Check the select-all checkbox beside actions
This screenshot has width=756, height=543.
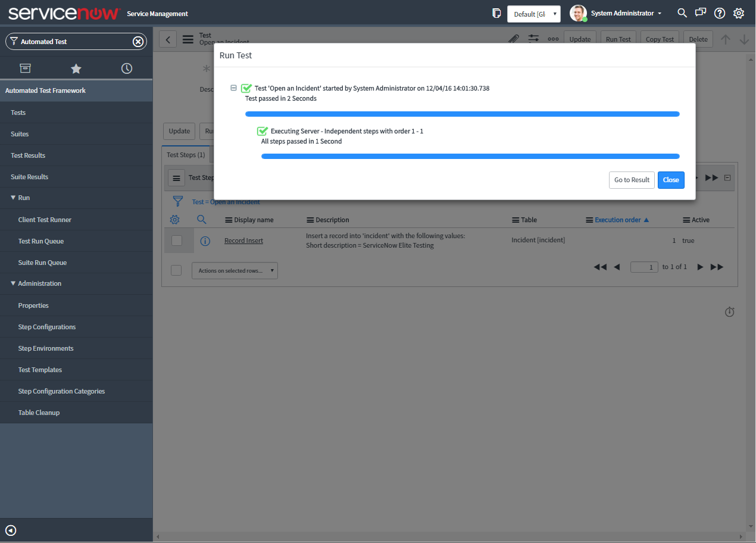click(x=176, y=270)
